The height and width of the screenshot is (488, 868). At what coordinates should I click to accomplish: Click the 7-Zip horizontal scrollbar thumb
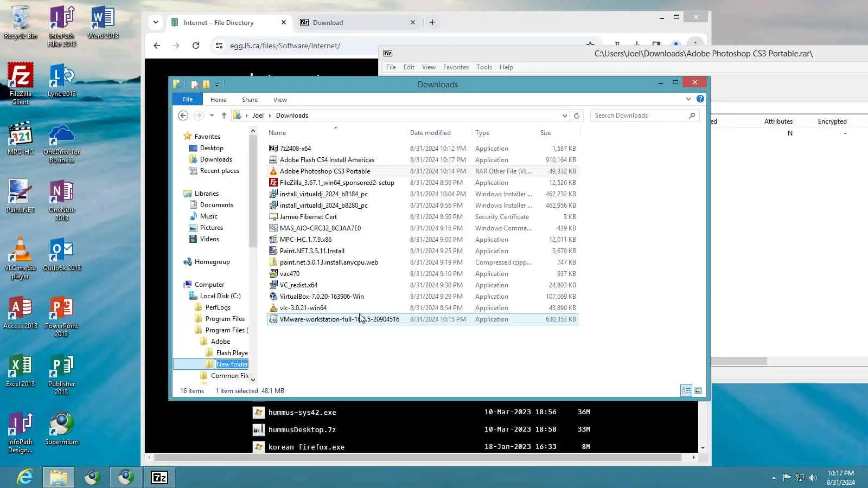point(739,361)
